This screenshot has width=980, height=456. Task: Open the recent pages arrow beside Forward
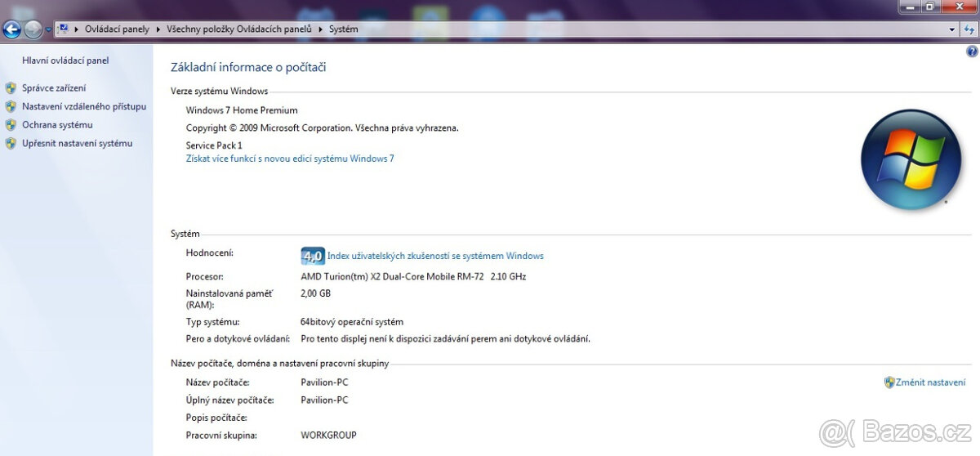pyautogui.click(x=48, y=30)
